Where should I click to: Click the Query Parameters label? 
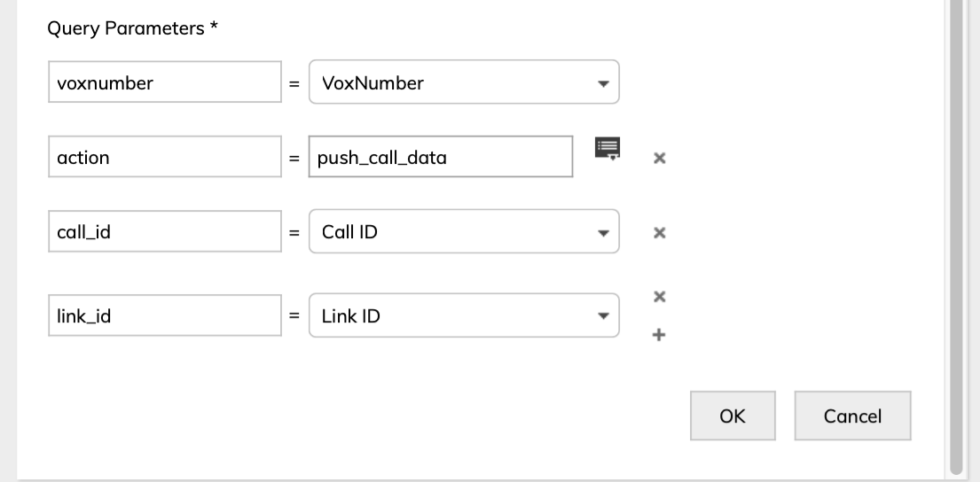(x=133, y=28)
